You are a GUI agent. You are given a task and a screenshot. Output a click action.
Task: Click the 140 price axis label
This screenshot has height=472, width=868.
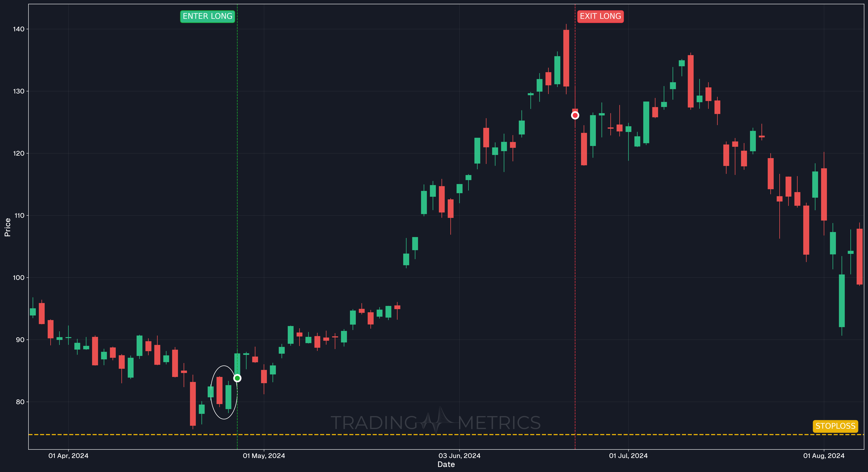pyautogui.click(x=19, y=29)
